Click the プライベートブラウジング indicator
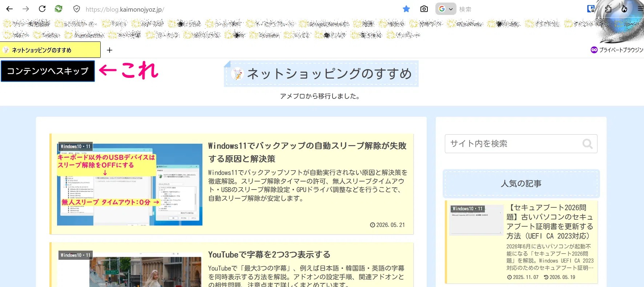 617,50
